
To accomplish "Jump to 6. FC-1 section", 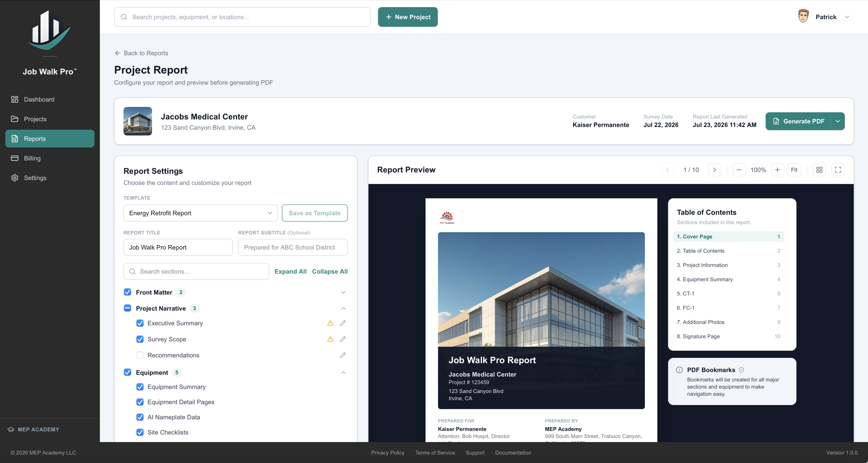I will coord(728,308).
